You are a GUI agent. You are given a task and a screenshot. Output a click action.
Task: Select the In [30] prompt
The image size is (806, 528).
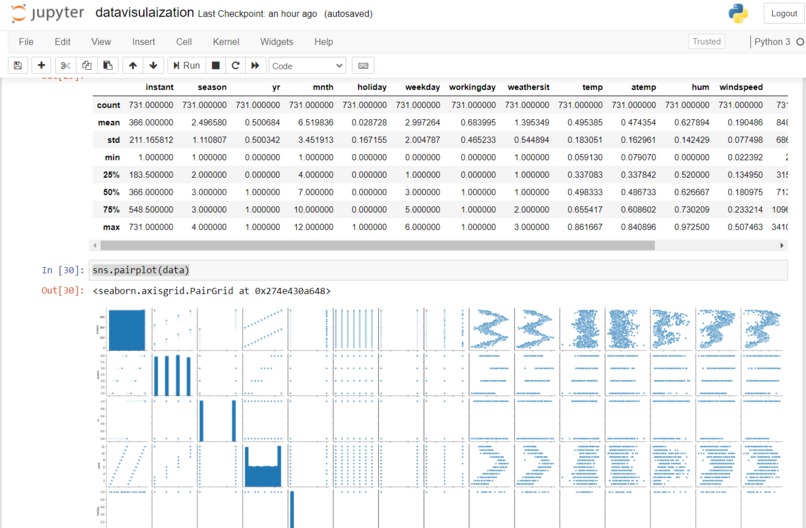tap(63, 270)
